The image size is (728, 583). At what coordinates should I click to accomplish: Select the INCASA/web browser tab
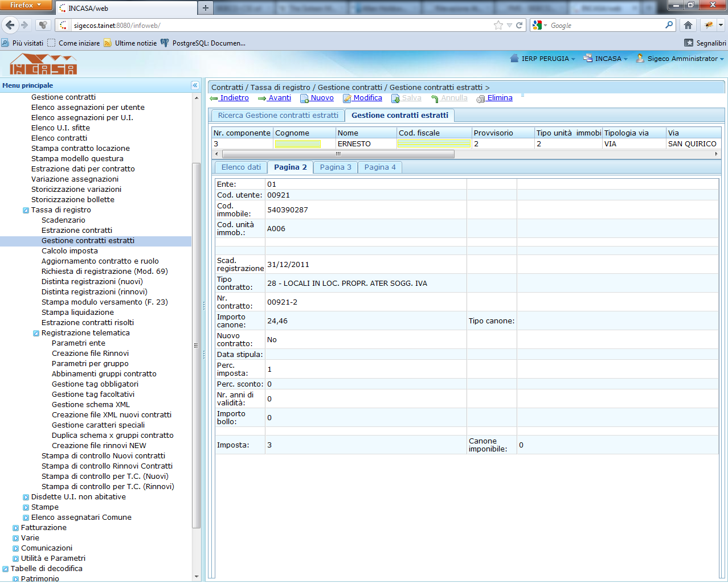click(x=126, y=8)
